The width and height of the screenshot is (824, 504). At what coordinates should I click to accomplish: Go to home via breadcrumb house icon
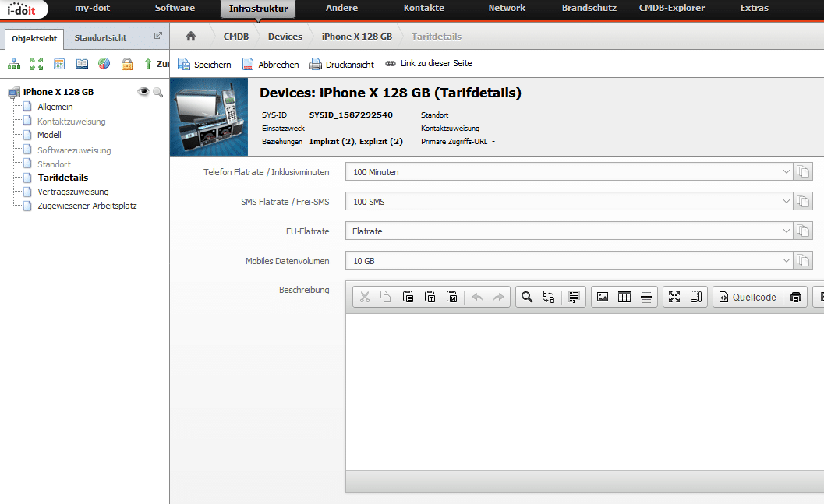(x=191, y=36)
